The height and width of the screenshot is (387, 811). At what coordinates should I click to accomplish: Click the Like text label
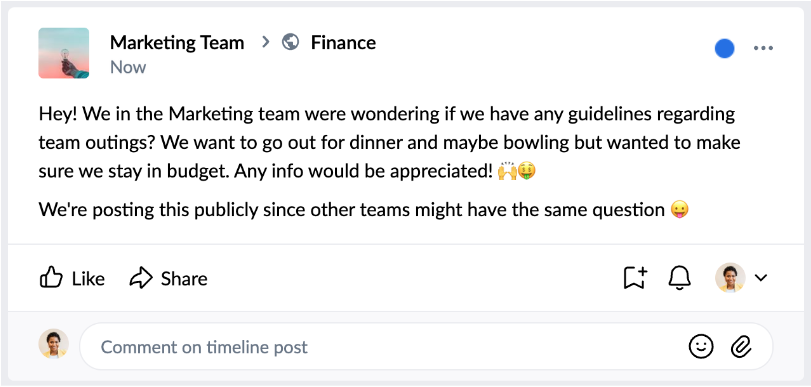tap(88, 279)
